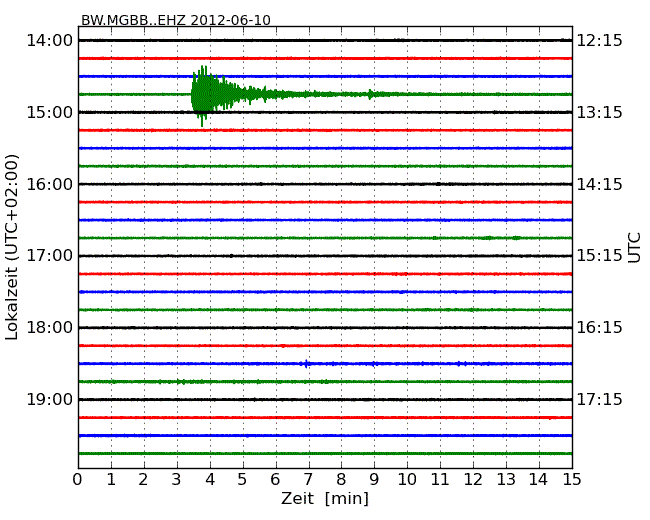
Task: Click the 16:15 UTC tick label
Action: point(600,328)
